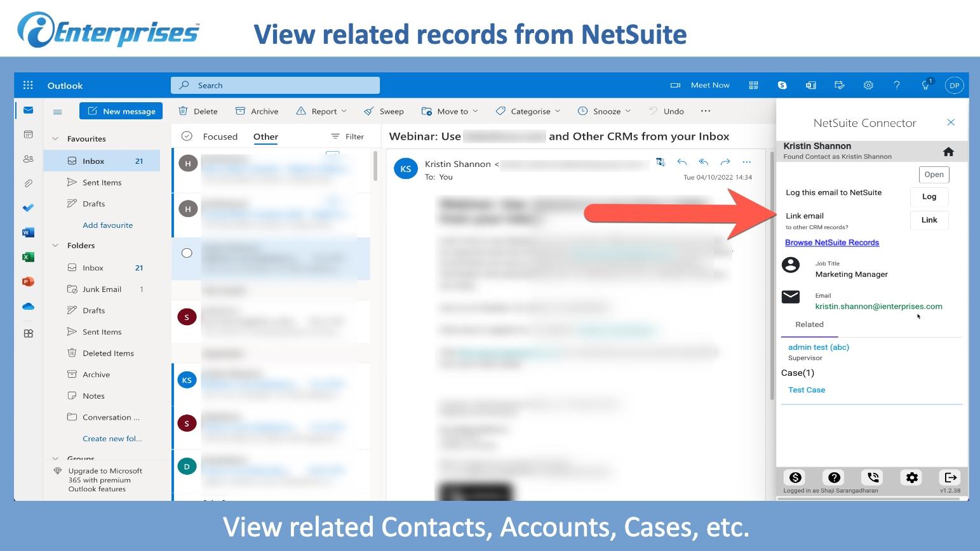Switch to the Focused inbox tab

(x=220, y=136)
